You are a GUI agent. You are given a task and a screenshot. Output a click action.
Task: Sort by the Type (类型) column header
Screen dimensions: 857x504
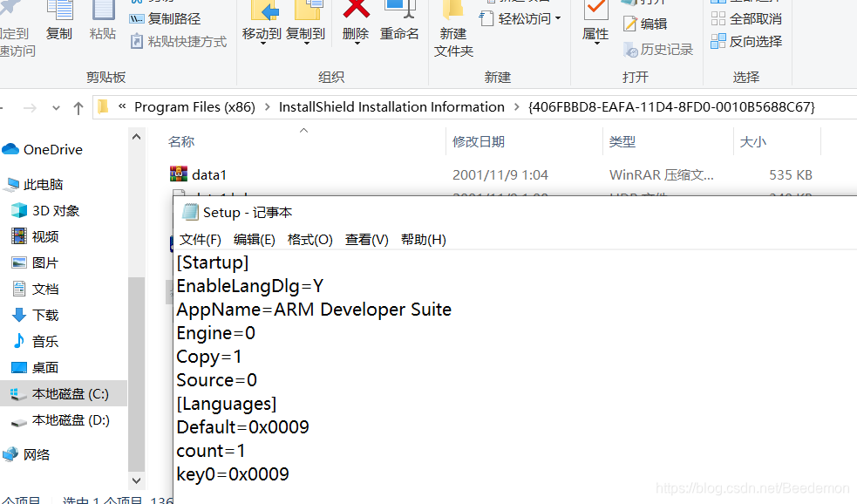tap(622, 142)
